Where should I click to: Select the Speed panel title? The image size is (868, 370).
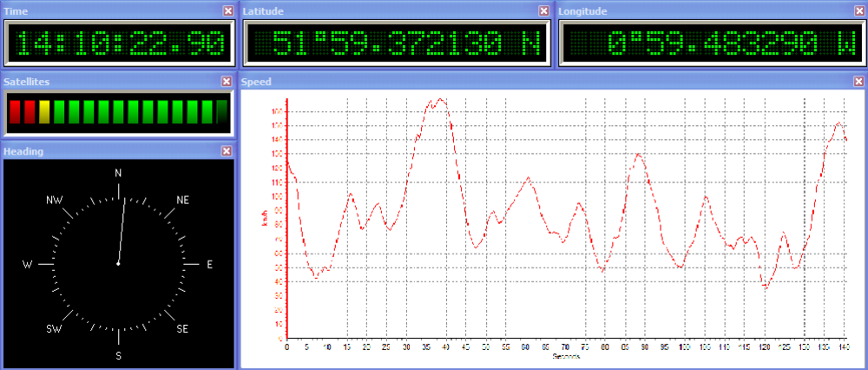[x=257, y=82]
